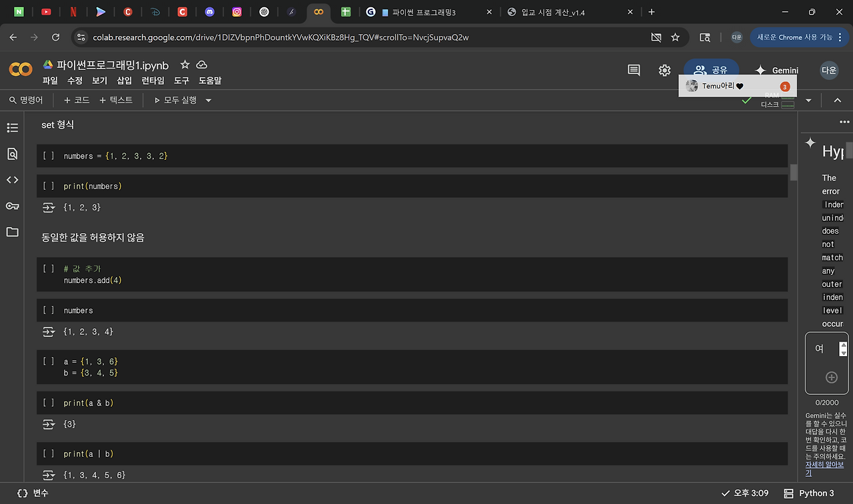The height and width of the screenshot is (504, 853).
Task: Open Colab settings gear
Action: pos(664,70)
